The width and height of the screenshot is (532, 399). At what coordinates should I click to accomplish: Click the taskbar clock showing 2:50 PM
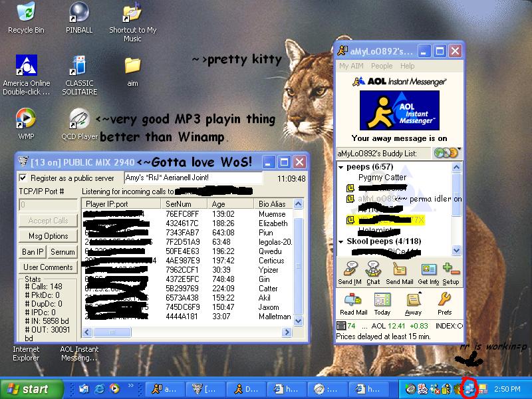coord(507,389)
